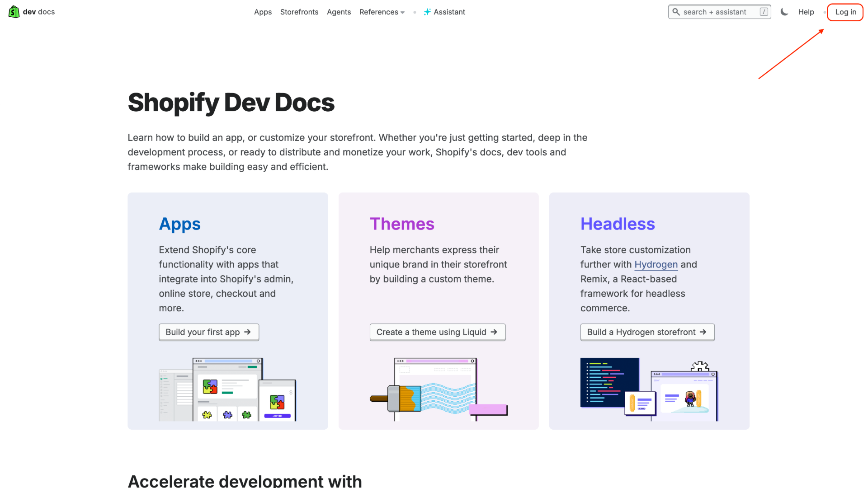Image resolution: width=868 pixels, height=488 pixels.
Task: Follow the Hydrogen hyperlink in Headless card
Action: 656,264
